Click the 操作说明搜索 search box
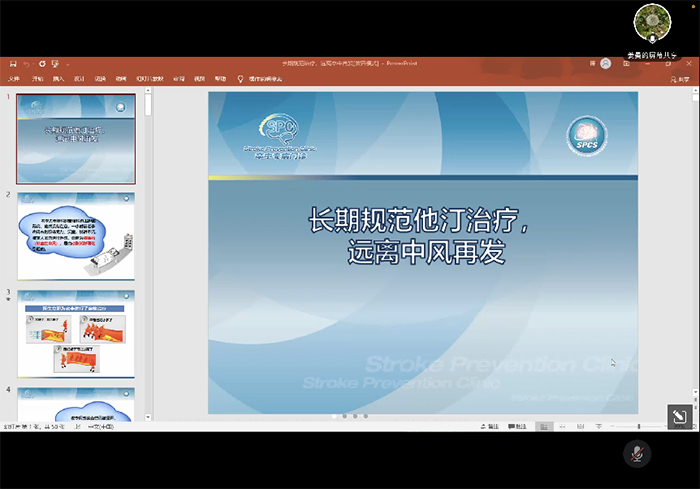 point(263,78)
